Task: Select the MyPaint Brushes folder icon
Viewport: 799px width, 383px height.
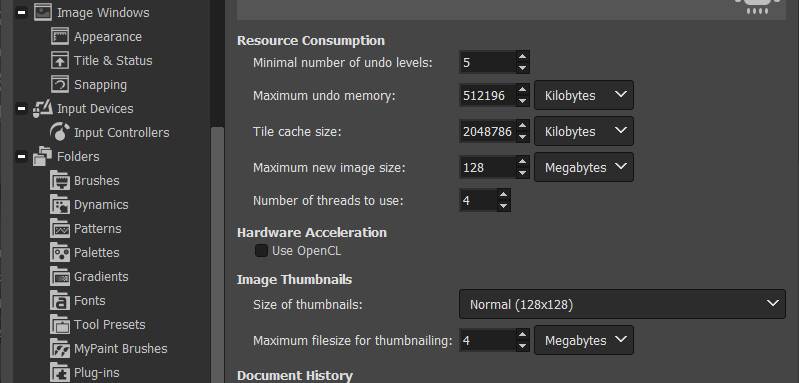Action: [60, 348]
